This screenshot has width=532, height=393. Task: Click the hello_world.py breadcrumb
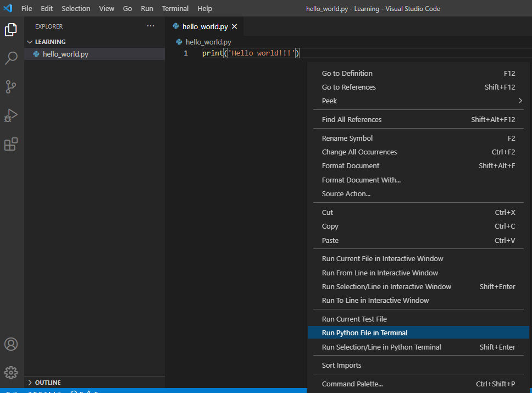(208, 42)
